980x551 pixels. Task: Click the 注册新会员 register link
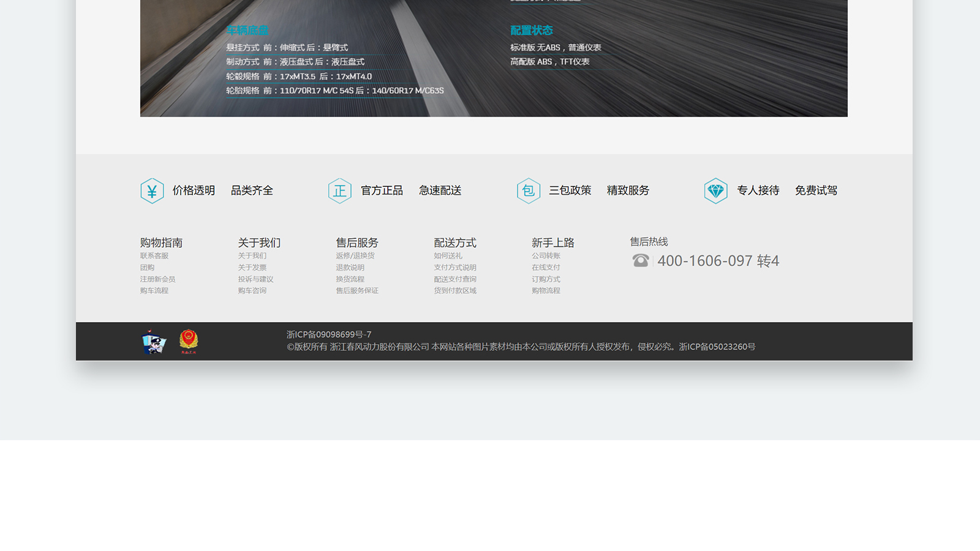158,279
